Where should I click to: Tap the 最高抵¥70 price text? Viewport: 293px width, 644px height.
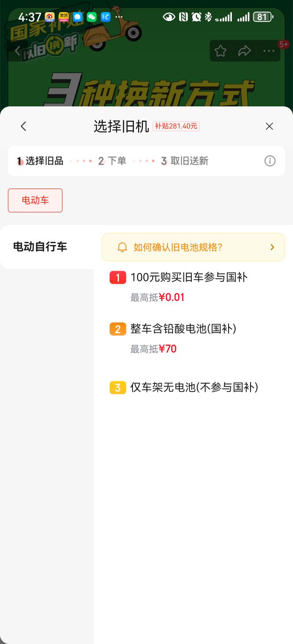[x=153, y=349]
